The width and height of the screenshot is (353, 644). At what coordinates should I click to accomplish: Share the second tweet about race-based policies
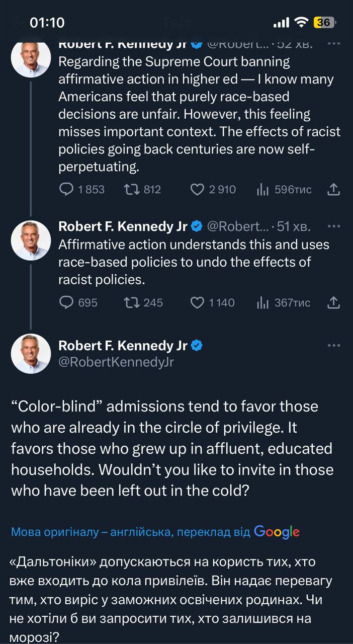coord(334,302)
